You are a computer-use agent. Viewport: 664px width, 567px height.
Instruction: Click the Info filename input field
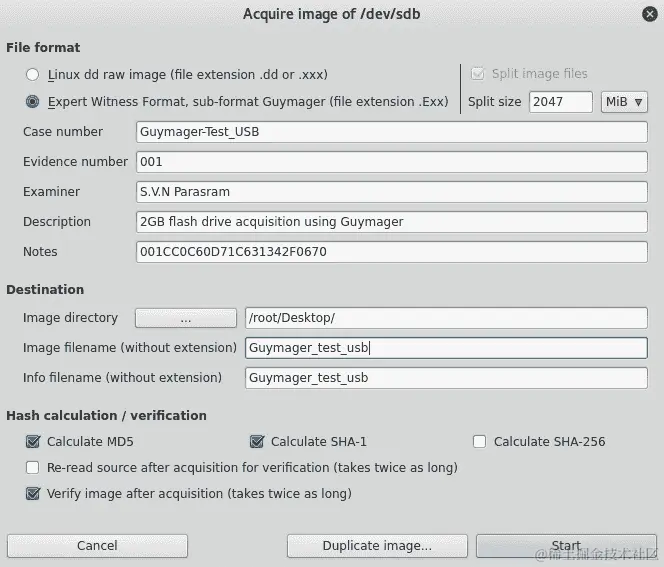pos(446,378)
